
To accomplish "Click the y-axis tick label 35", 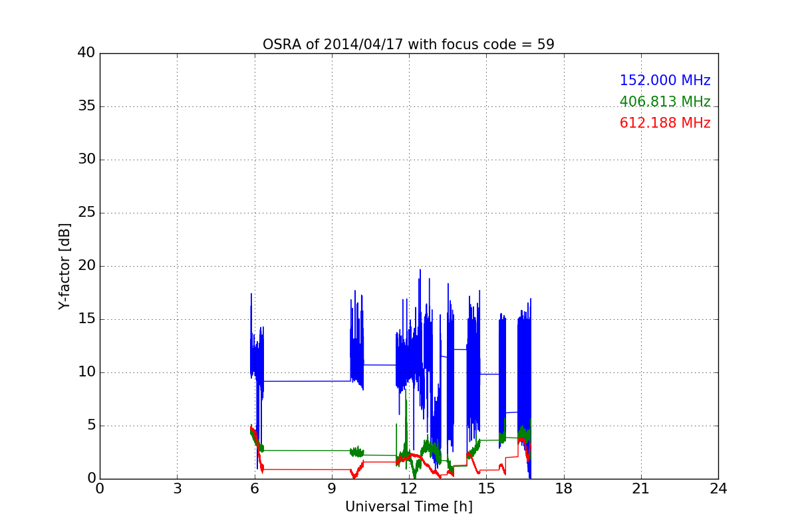I will [86, 106].
